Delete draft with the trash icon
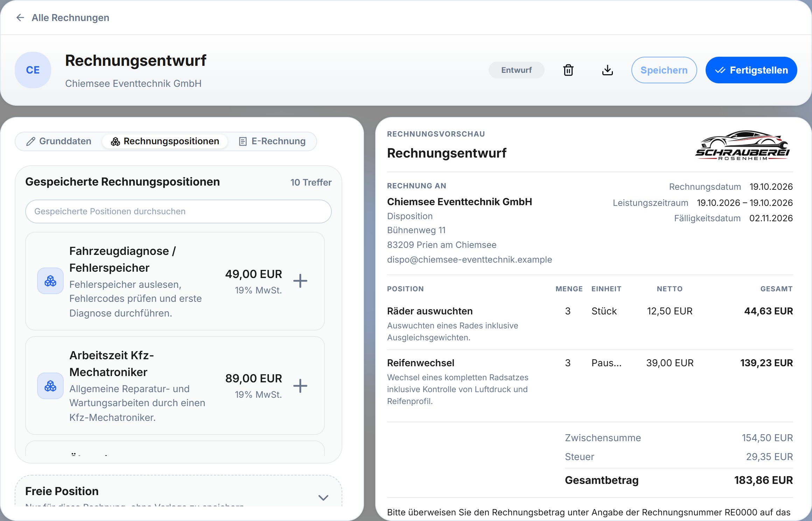 click(568, 70)
